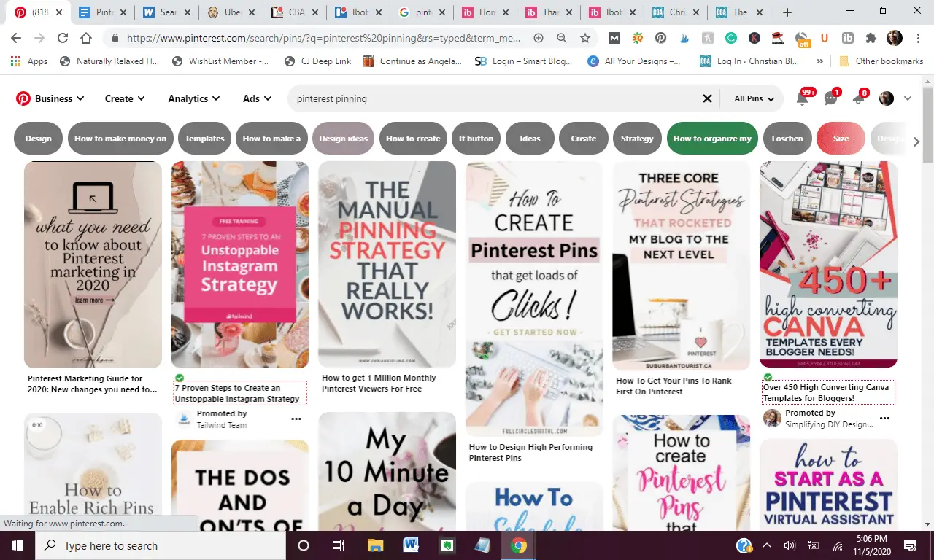The height and width of the screenshot is (560, 934).
Task: Select the Design ideas filter chip
Action: point(343,139)
